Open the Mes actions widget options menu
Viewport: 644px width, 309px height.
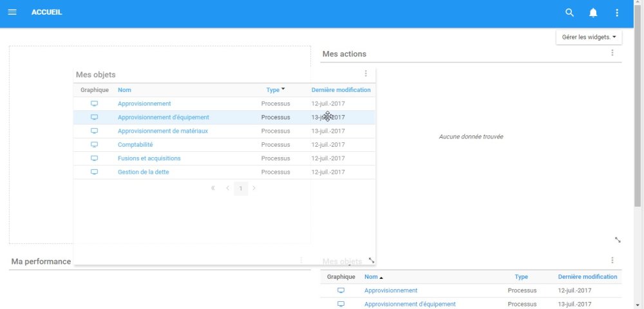pos(612,53)
